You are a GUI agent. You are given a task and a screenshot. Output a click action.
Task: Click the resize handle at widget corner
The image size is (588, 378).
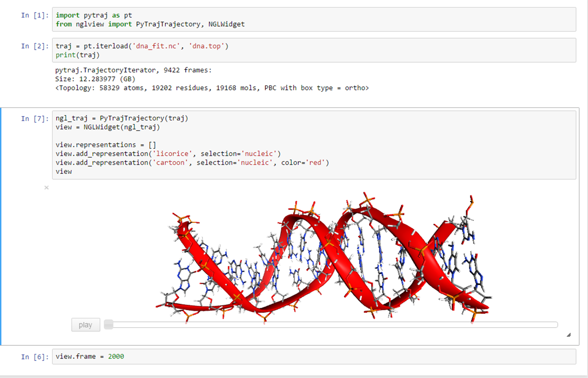tap(568, 335)
